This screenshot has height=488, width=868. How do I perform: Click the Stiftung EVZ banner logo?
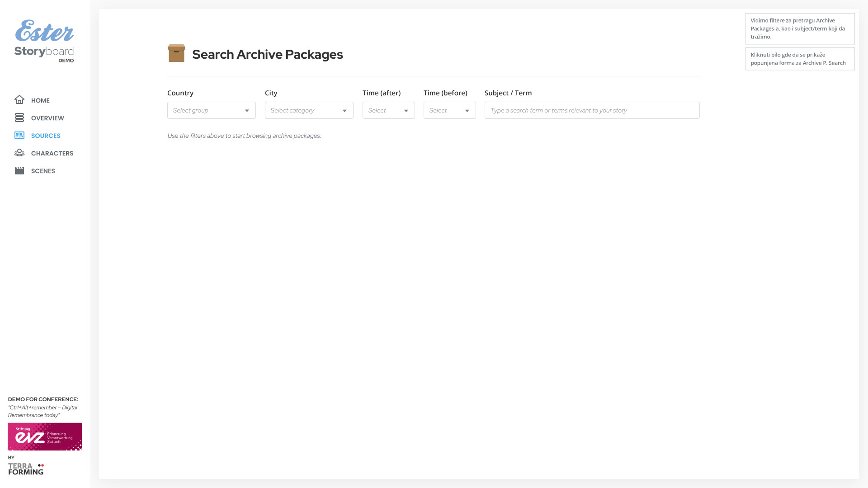point(45,436)
